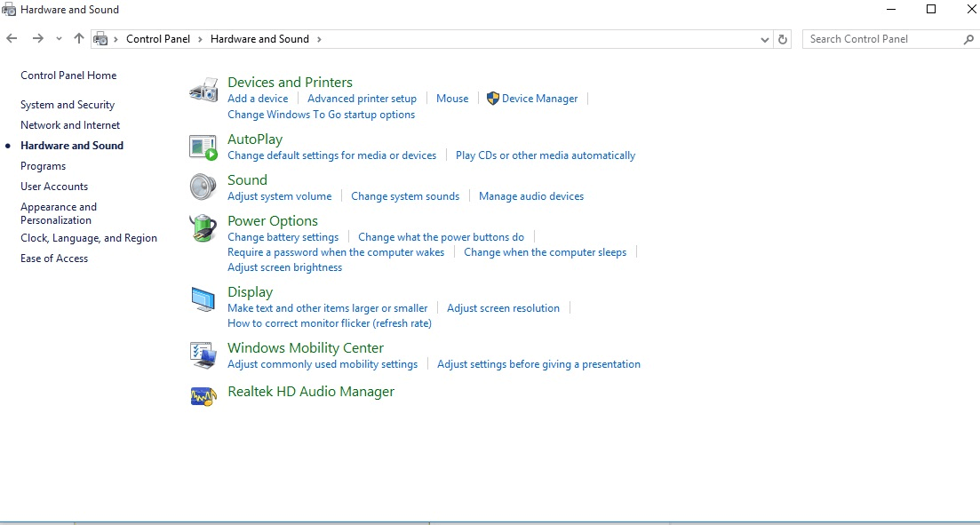Select Programs in the left sidebar
Screen dimensions: 980x525
pos(44,166)
